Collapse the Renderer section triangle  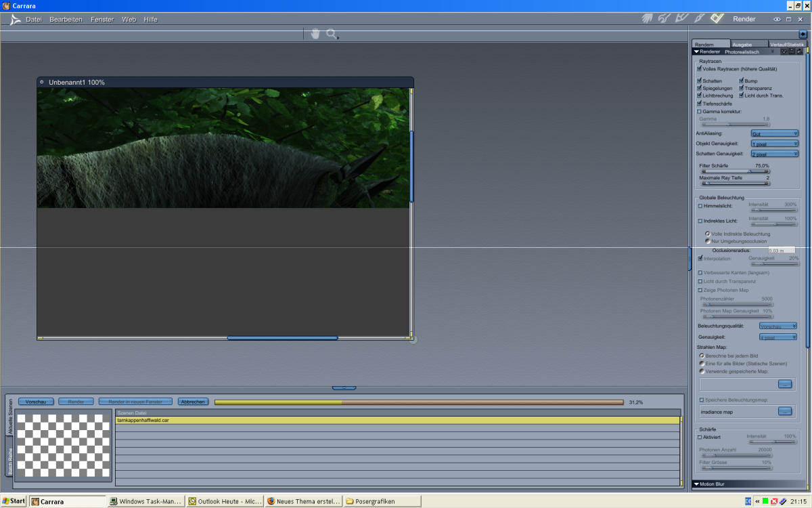(x=696, y=51)
